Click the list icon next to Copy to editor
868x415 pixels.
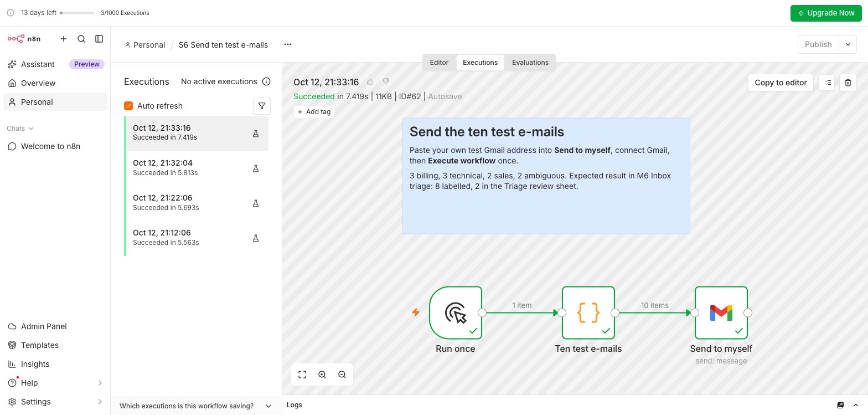pos(826,83)
